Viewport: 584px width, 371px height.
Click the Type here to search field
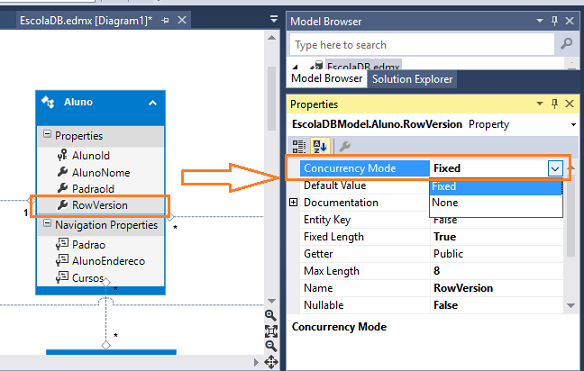coord(422,45)
